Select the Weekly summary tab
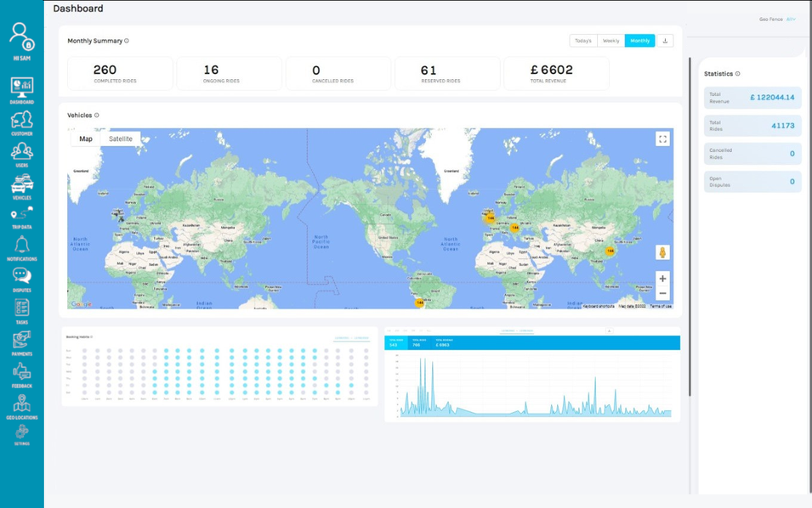This screenshot has height=508, width=812. 610,41
